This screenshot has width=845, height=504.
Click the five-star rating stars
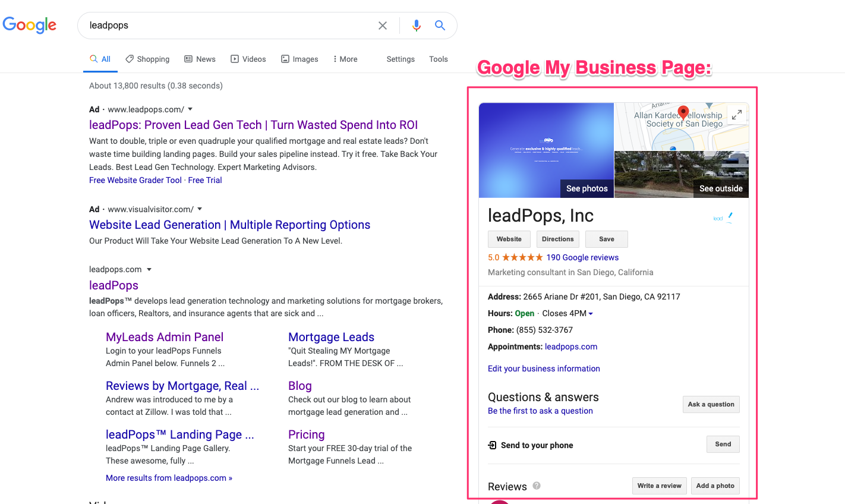[x=522, y=257]
